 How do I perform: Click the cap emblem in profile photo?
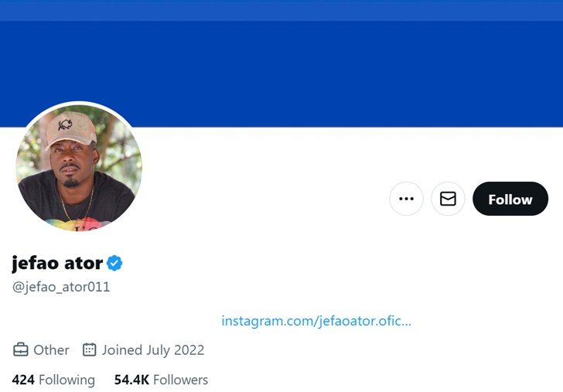pos(65,124)
